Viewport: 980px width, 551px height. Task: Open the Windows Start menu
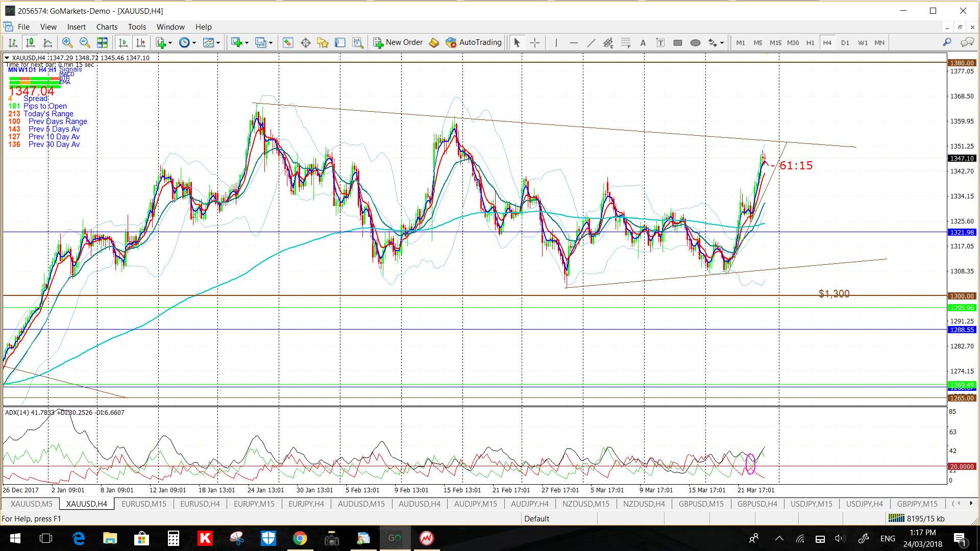(15, 538)
